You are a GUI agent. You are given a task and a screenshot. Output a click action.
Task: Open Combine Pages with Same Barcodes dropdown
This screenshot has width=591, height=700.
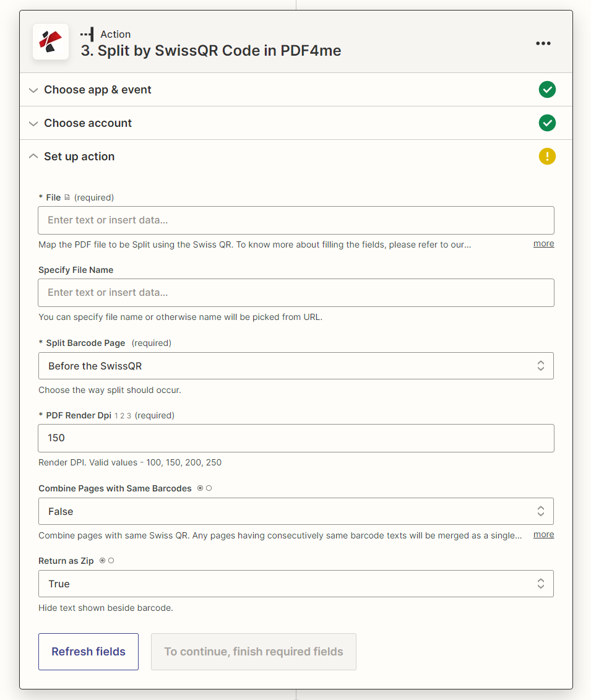click(296, 511)
